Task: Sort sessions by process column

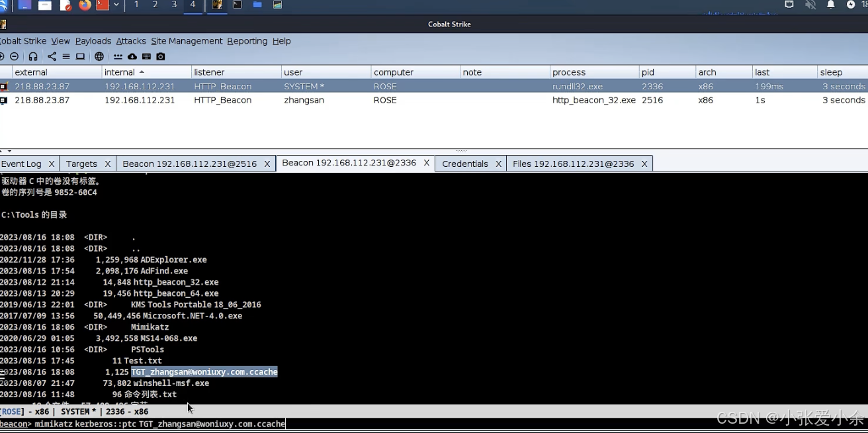Action: [x=594, y=72]
